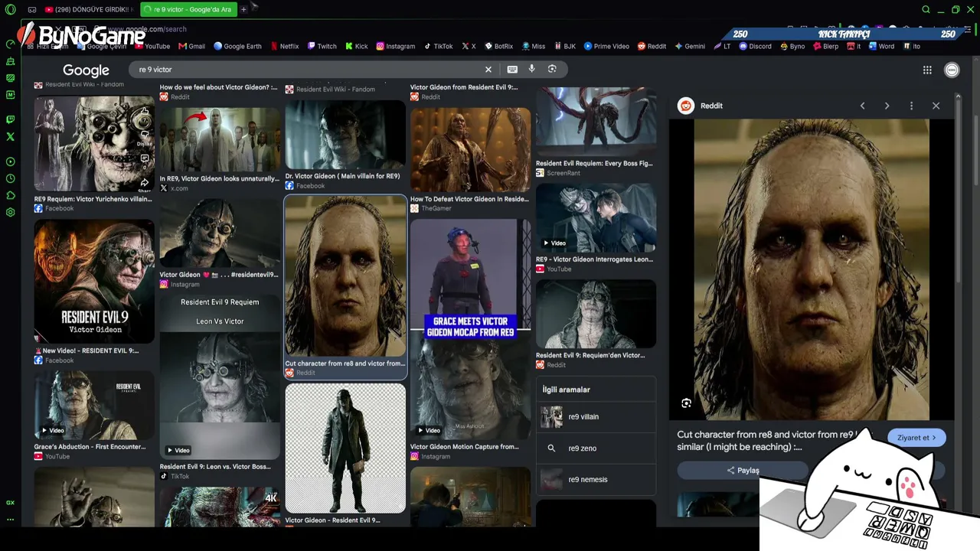Open the Netflix bookmark

click(284, 46)
